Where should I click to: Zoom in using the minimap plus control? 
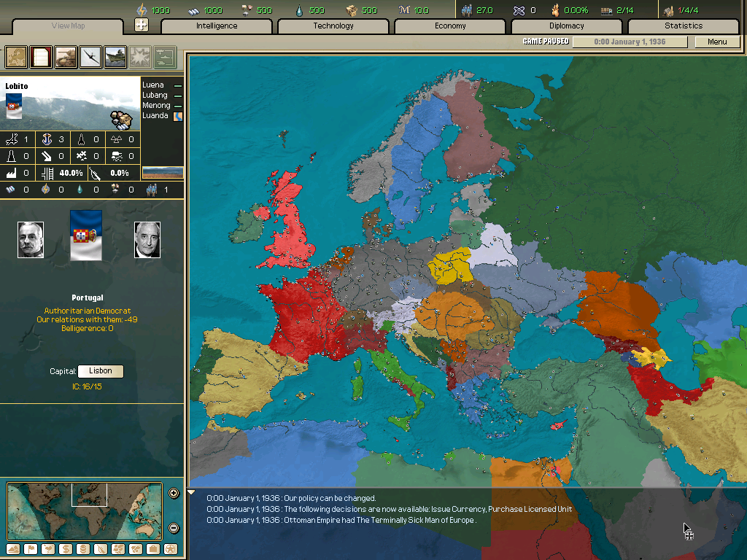pyautogui.click(x=174, y=493)
